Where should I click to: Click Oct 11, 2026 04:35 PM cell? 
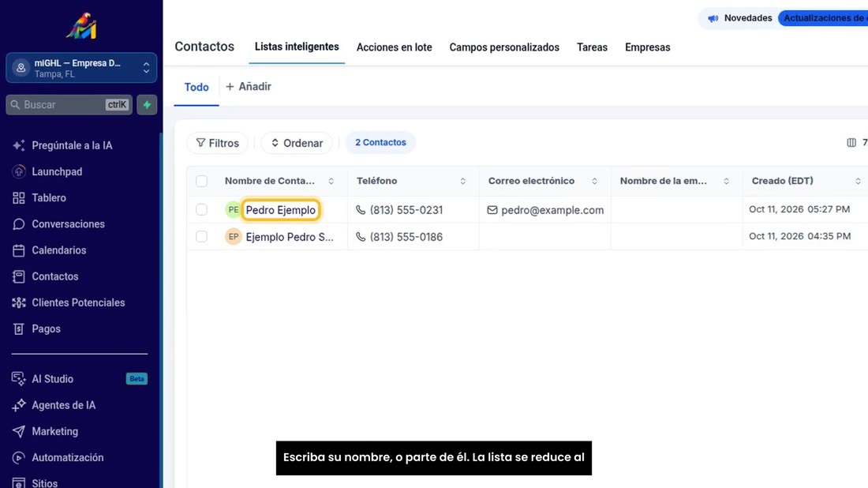click(x=800, y=236)
